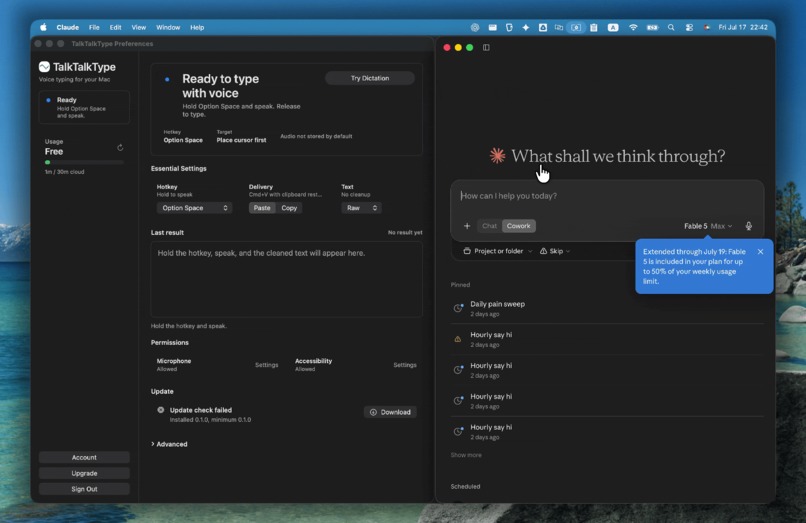Click the plus attach icon in Claude
Viewport: 806px width, 523px height.
467,226
